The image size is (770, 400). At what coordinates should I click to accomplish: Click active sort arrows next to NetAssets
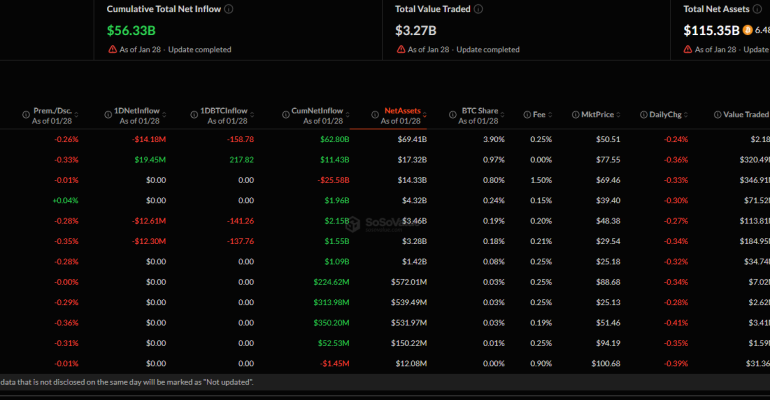coord(424,115)
